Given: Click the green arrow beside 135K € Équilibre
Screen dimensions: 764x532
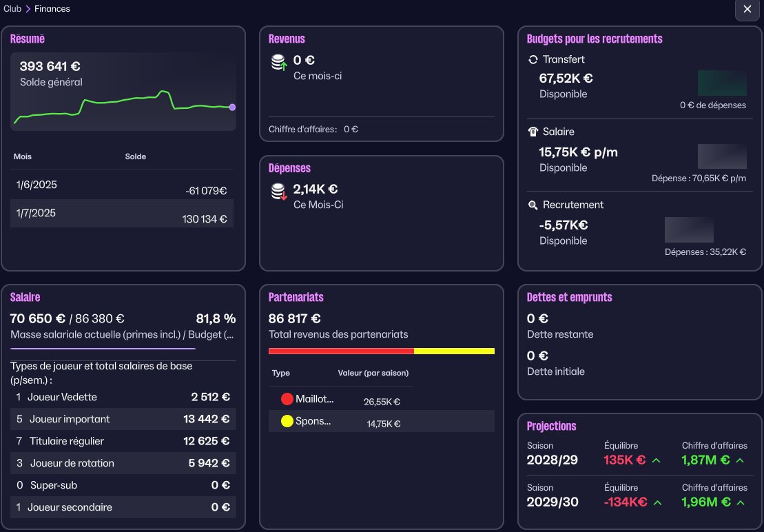Looking at the screenshot, I should point(657,460).
